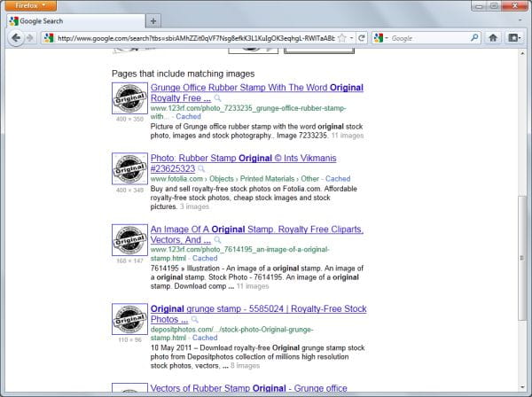The image size is (532, 397).
Task: Bookmark this page with the star icon
Action: click(x=342, y=38)
